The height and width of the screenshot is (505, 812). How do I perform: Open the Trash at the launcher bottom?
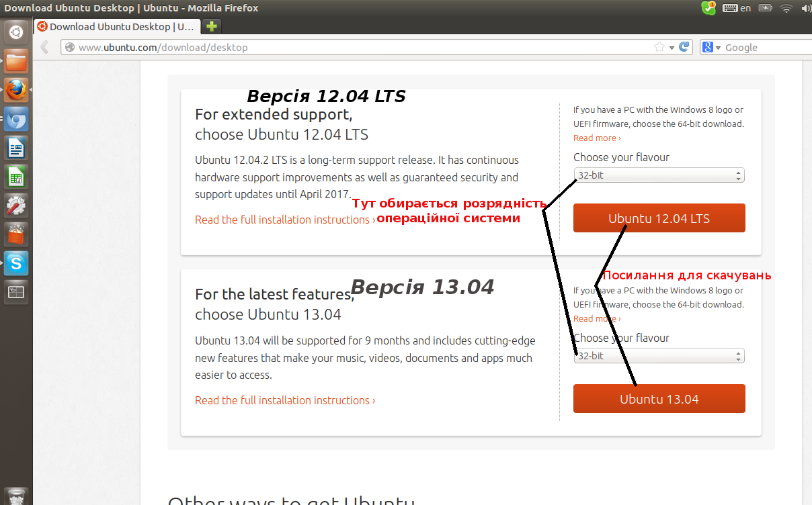[x=16, y=496]
